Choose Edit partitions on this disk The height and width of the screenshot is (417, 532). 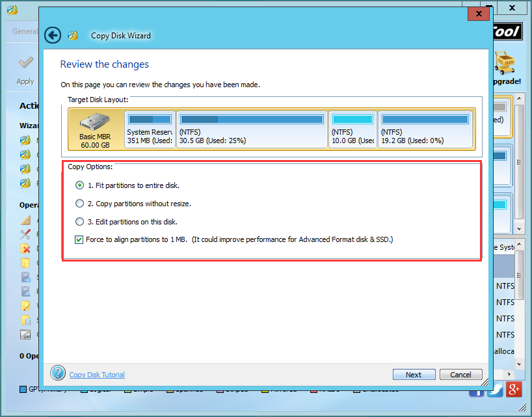79,221
